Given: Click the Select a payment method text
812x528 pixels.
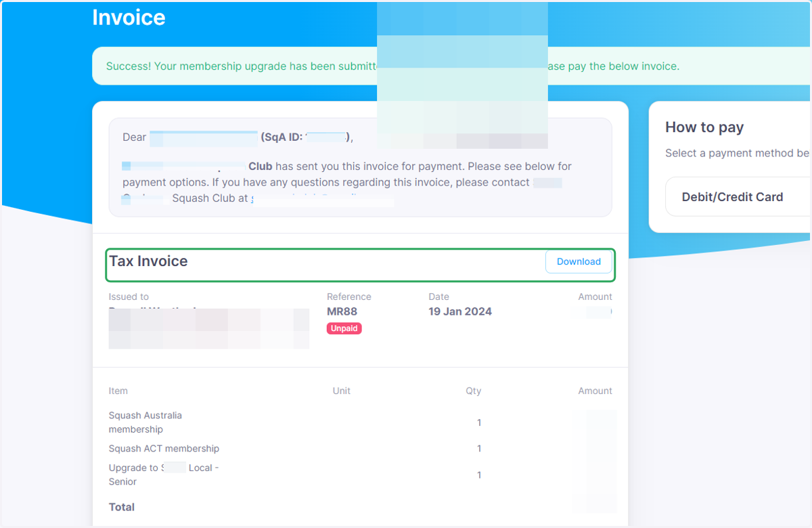Looking at the screenshot, I should click(x=738, y=153).
